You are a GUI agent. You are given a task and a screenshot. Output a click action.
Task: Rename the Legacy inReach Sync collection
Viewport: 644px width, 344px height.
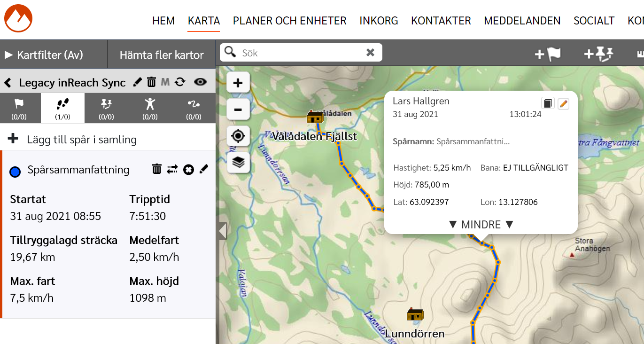[137, 82]
